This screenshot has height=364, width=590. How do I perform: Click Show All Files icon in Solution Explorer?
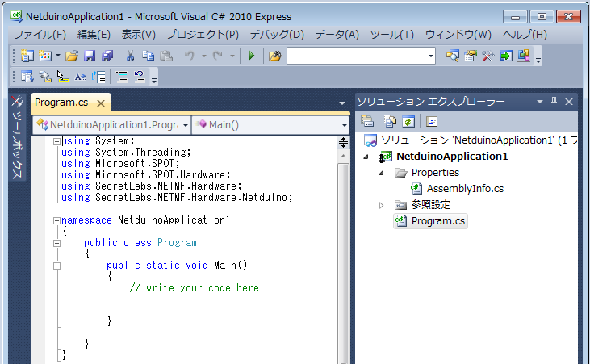[390, 121]
